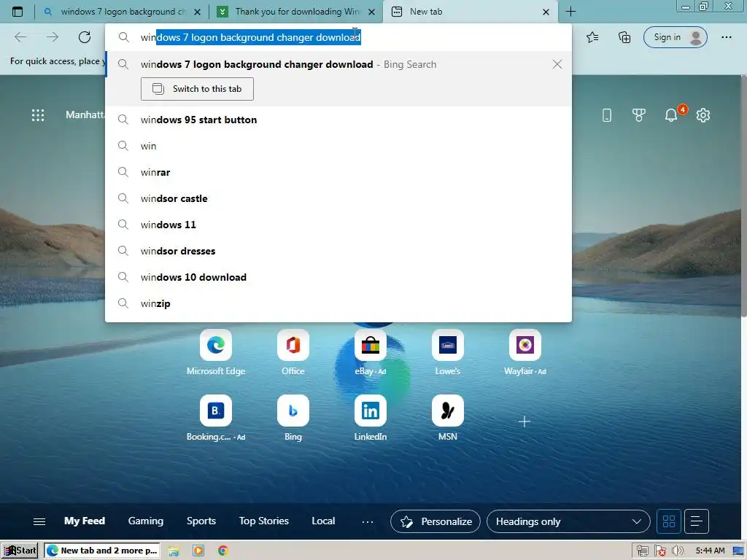Open the app launcher grid icon
The height and width of the screenshot is (560, 747).
click(x=38, y=114)
